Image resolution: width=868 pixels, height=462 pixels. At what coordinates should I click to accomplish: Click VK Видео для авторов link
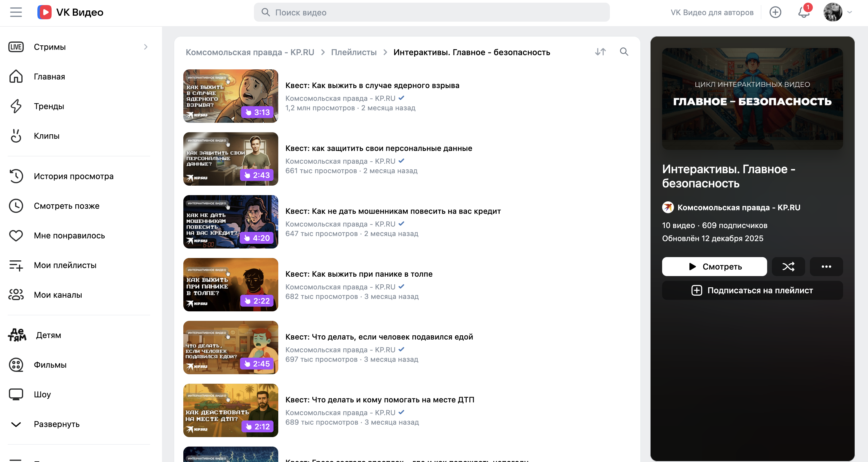pyautogui.click(x=712, y=12)
